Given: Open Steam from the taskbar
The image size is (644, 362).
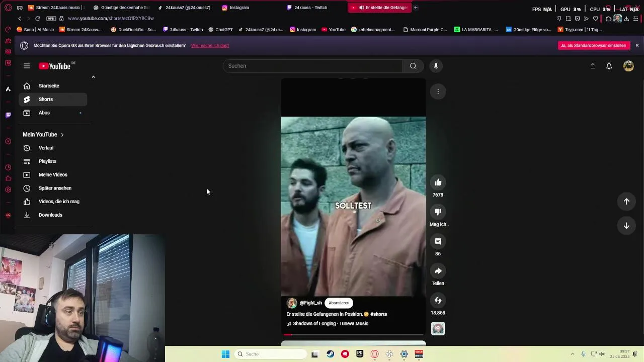Looking at the screenshot, I should [330, 354].
